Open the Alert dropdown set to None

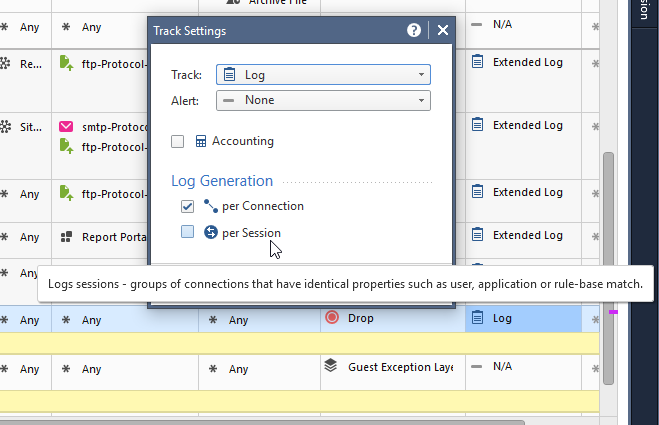323,100
